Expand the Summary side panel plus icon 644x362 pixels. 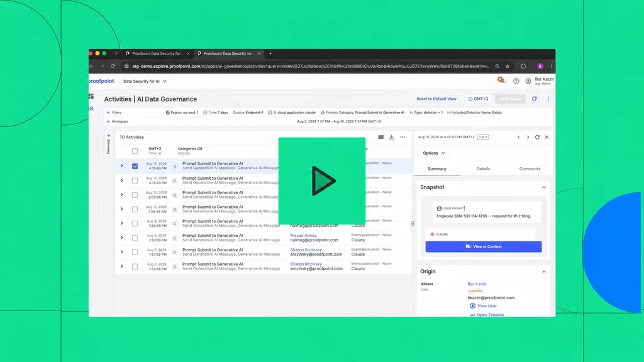pyautogui.click(x=108, y=136)
